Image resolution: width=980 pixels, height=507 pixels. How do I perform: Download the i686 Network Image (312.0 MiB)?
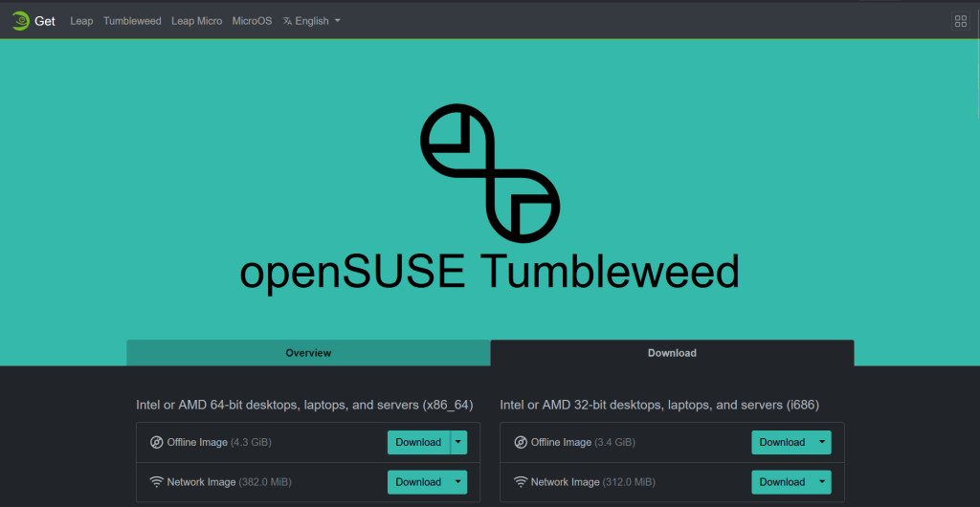tap(782, 482)
